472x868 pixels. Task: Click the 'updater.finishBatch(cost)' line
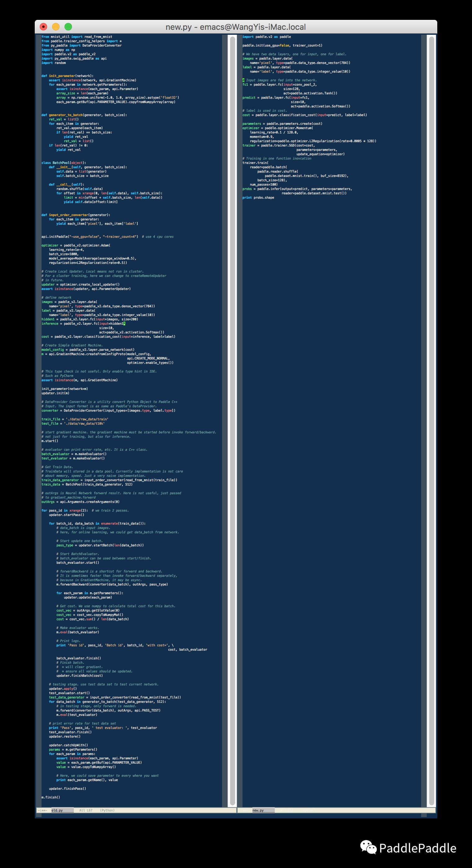pyautogui.click(x=79, y=676)
